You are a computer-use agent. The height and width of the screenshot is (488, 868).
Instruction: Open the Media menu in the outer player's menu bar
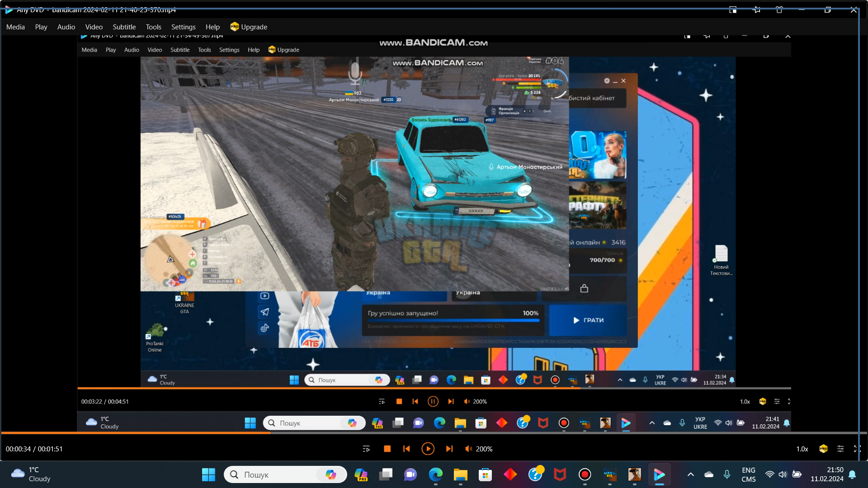coord(15,27)
